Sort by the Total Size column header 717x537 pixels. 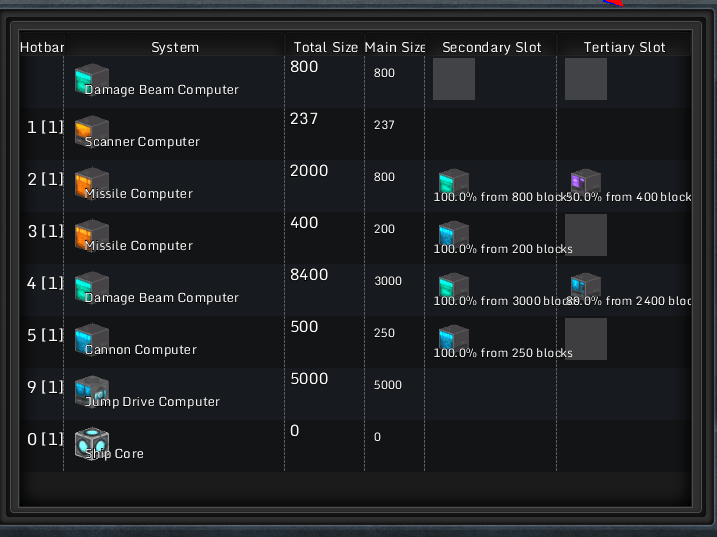point(325,47)
